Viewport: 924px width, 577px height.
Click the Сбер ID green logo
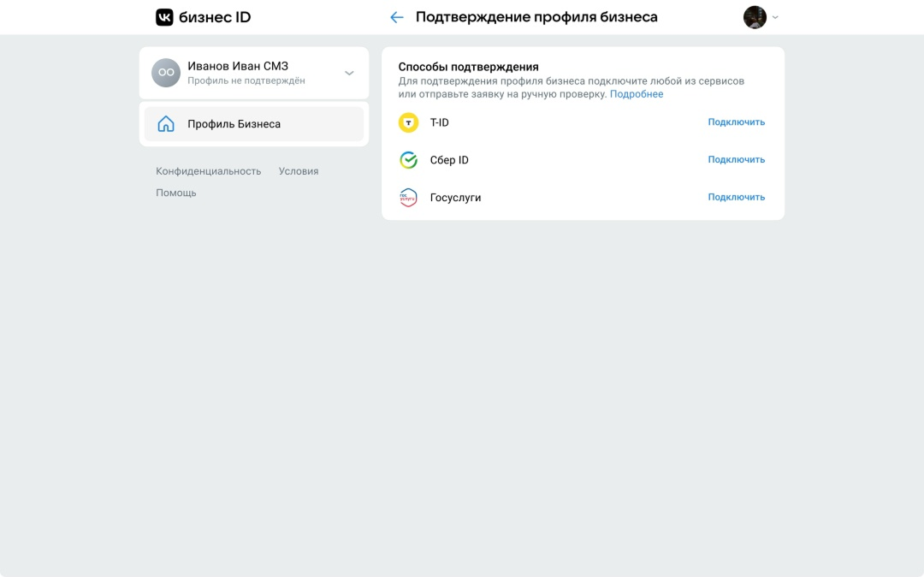409,160
